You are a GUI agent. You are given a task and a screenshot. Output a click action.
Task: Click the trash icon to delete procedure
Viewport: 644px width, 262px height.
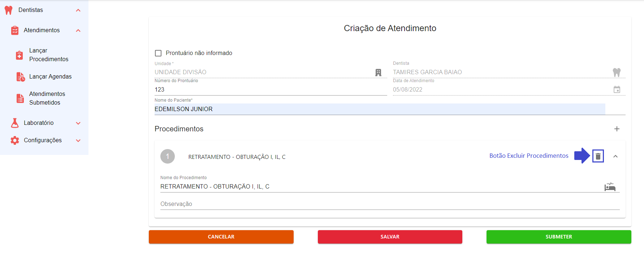coord(598,156)
